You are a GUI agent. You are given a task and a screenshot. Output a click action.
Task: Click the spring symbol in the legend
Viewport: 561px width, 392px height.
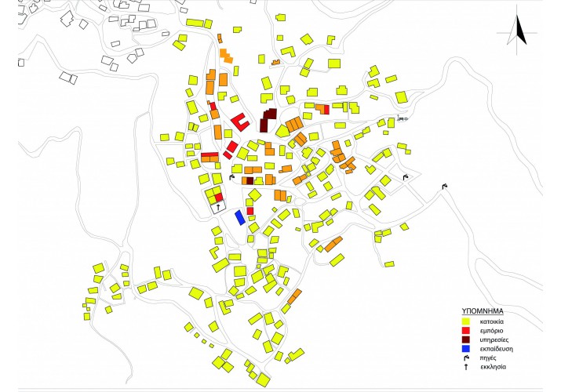466,358
